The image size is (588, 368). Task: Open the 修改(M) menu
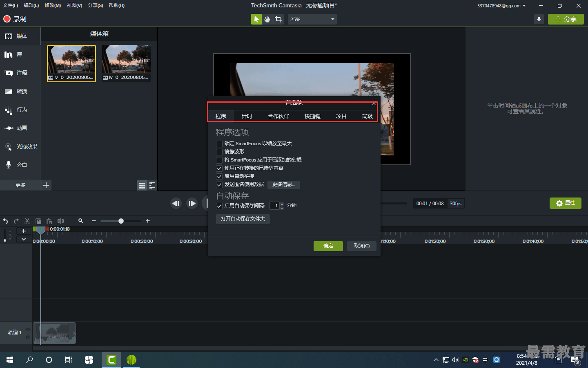[x=53, y=5]
